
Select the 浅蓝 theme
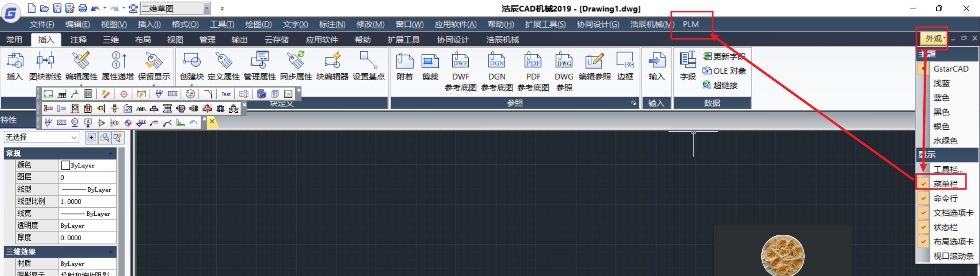click(941, 83)
